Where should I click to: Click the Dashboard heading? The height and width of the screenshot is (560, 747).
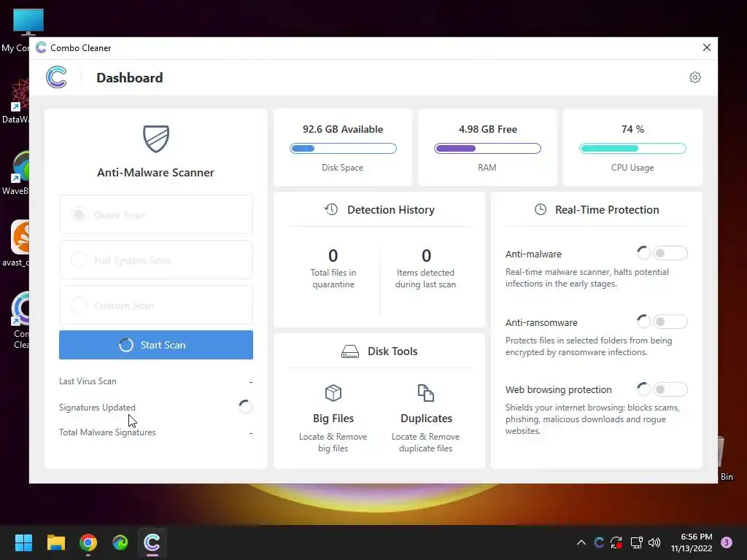pyautogui.click(x=130, y=77)
